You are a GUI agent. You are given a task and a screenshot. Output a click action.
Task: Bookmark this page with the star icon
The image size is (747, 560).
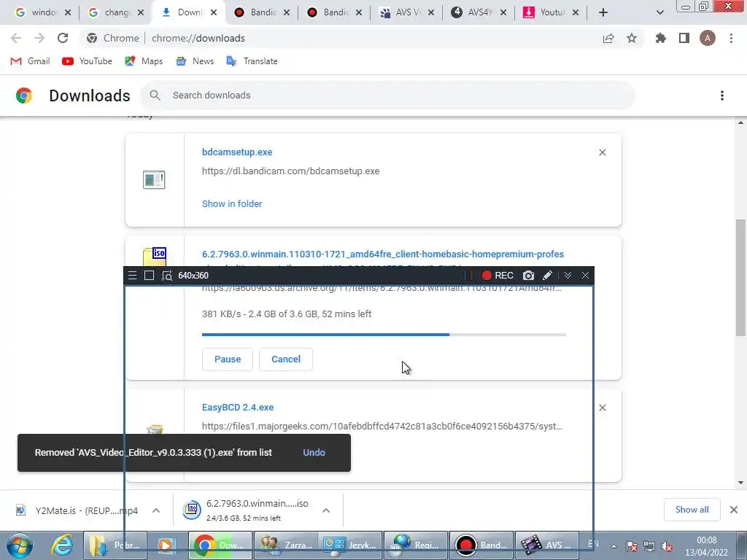tap(632, 38)
